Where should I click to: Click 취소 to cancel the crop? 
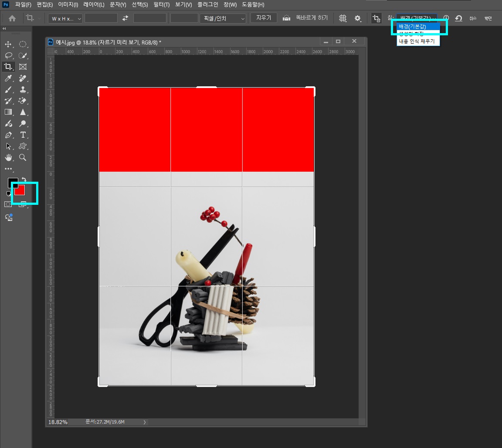pos(473,18)
